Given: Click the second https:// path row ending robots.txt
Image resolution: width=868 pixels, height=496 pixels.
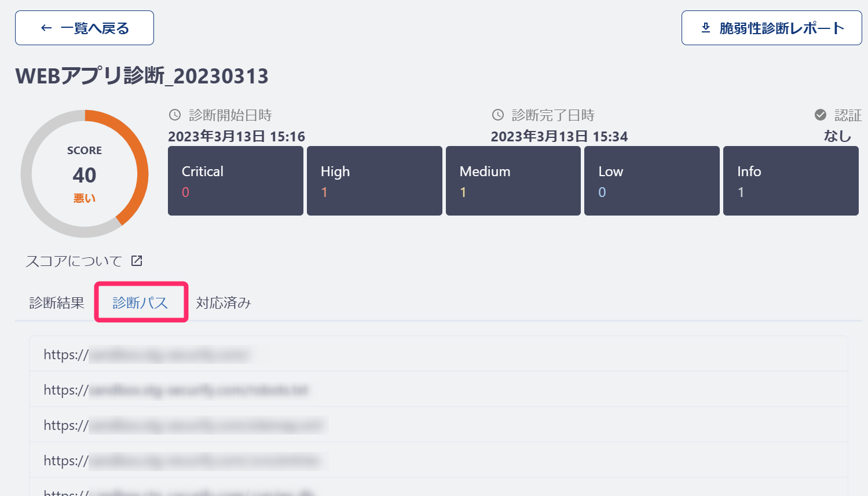Looking at the screenshot, I should [438, 389].
